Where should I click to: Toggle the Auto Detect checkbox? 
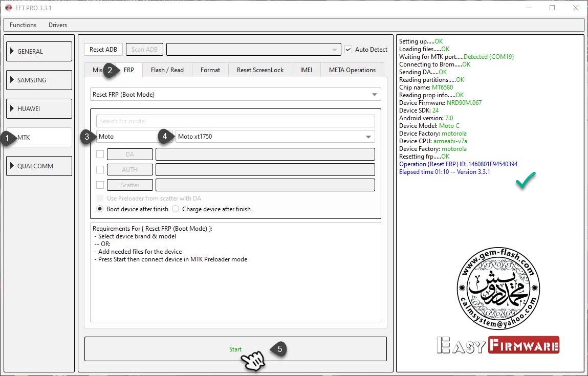point(349,50)
